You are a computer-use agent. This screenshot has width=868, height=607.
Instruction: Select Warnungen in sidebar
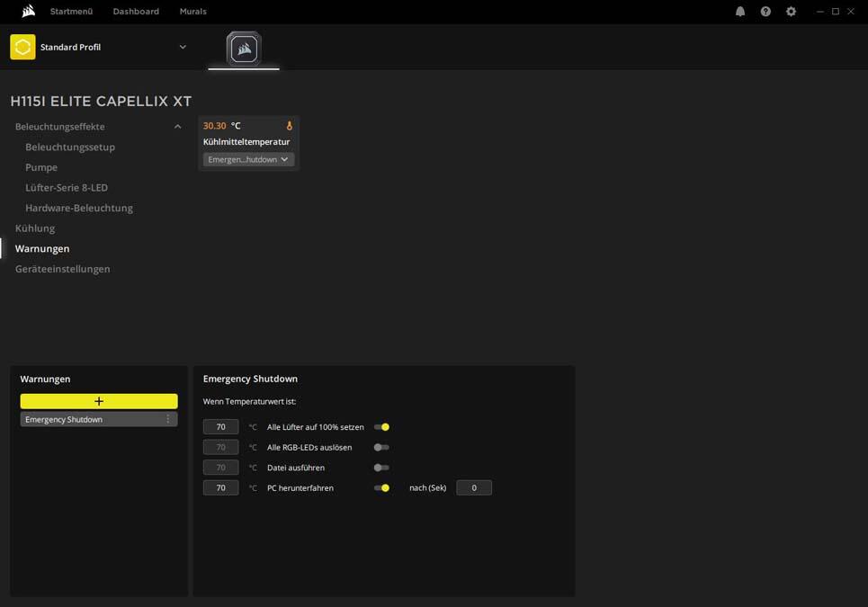42,248
